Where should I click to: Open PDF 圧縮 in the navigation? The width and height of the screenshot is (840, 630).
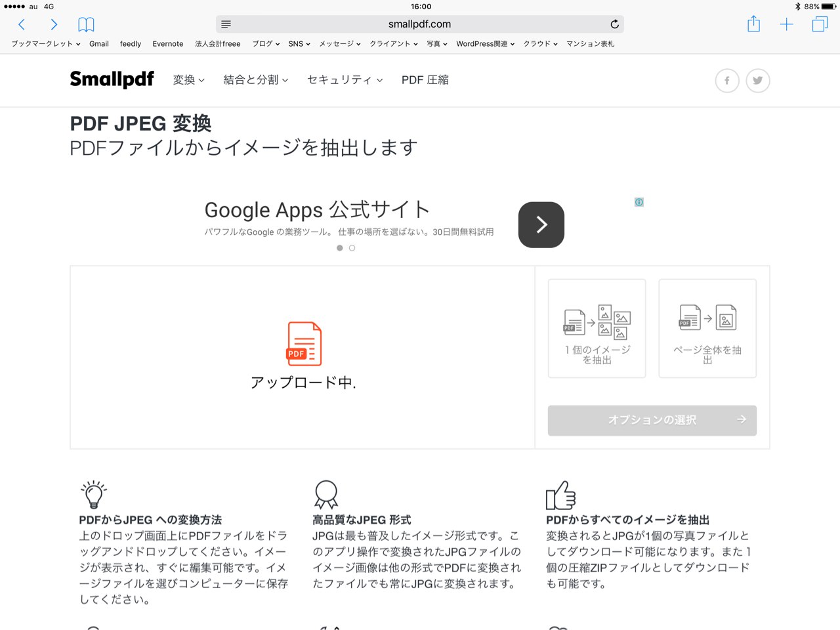pyautogui.click(x=425, y=80)
